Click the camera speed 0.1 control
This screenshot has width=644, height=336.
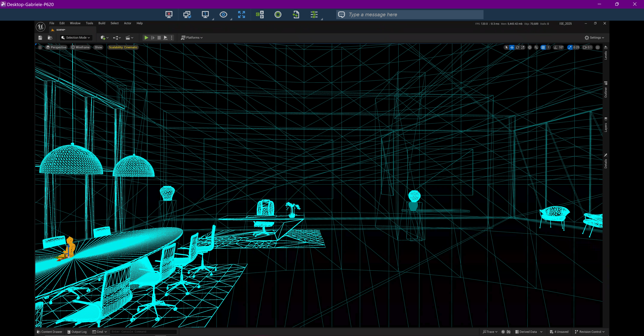[587, 47]
